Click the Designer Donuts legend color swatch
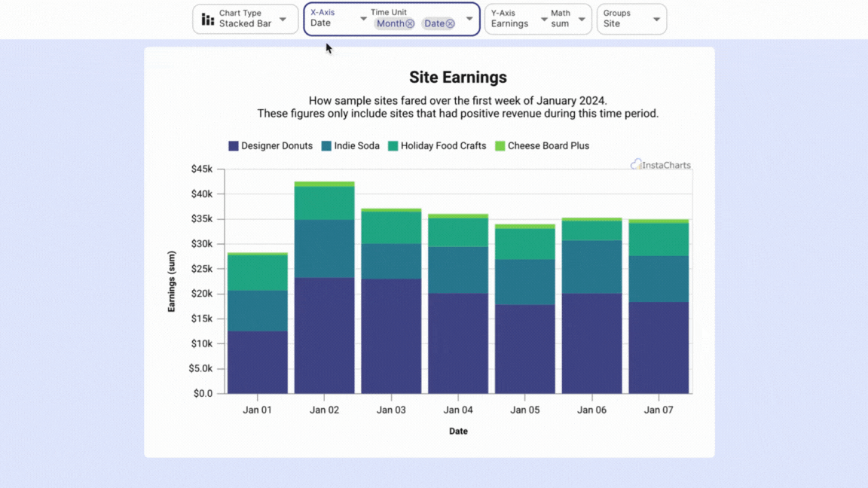This screenshot has width=868, height=488. [234, 146]
